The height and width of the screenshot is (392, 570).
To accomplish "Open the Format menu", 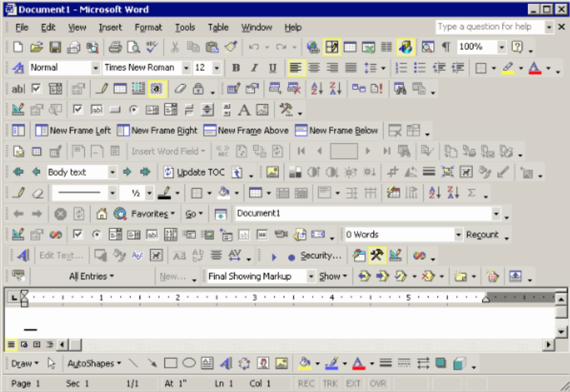I will 148,27.
